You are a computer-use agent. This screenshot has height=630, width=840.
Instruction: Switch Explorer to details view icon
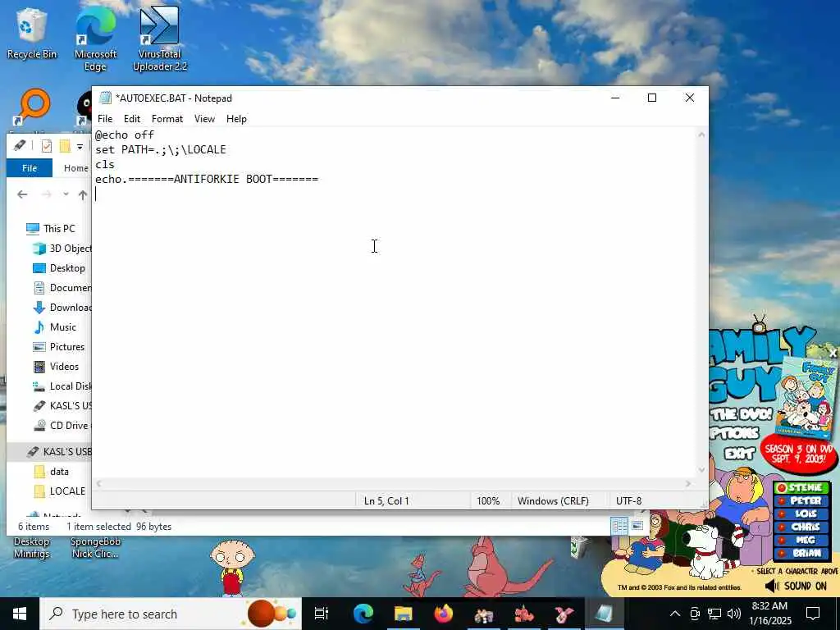pos(620,526)
